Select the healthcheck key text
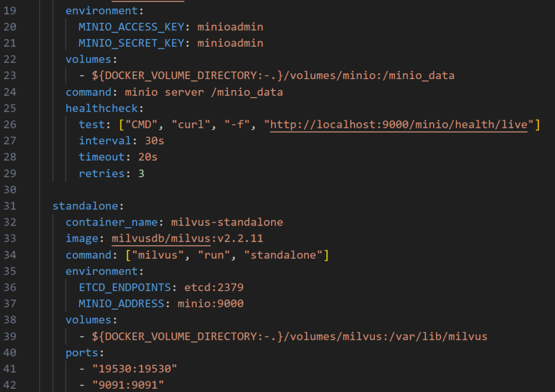This screenshot has width=555, height=392. pyautogui.click(x=101, y=108)
